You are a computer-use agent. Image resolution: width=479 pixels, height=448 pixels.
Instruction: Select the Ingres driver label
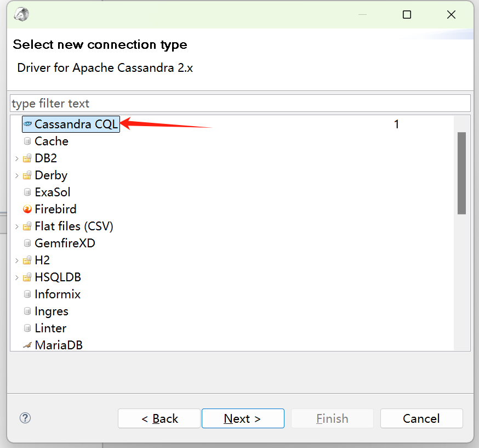click(52, 311)
